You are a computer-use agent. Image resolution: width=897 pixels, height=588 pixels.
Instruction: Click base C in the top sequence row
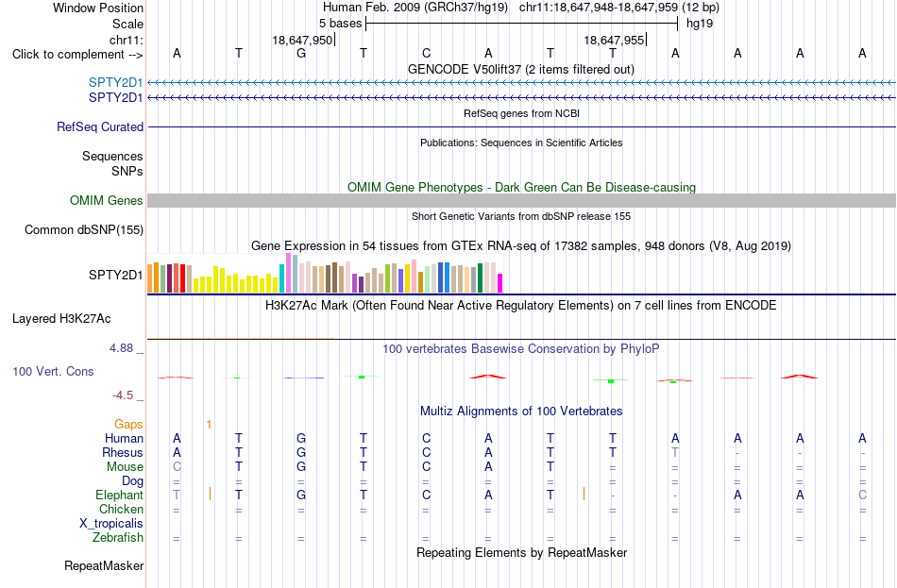(426, 53)
